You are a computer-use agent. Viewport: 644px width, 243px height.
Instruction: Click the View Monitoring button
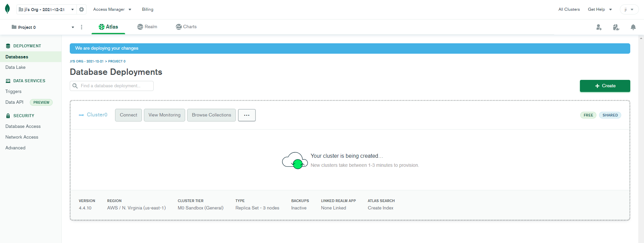click(164, 115)
